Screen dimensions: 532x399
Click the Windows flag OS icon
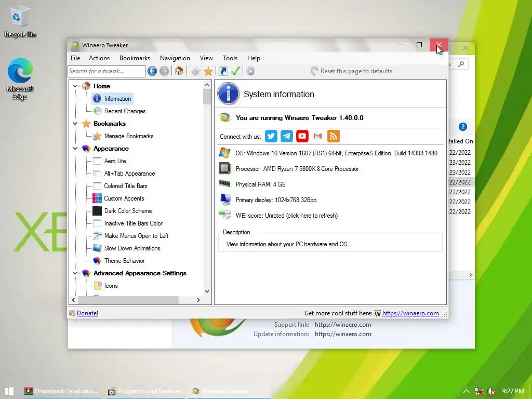pyautogui.click(x=224, y=153)
